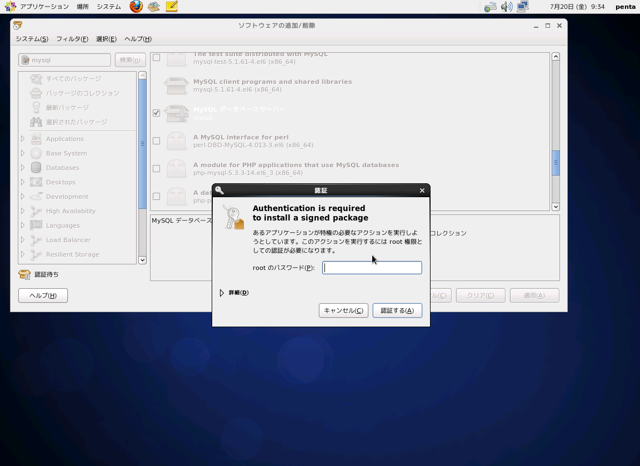Screen dimensions: 640x466
Task: Expand the Databases category
Action: (23, 167)
